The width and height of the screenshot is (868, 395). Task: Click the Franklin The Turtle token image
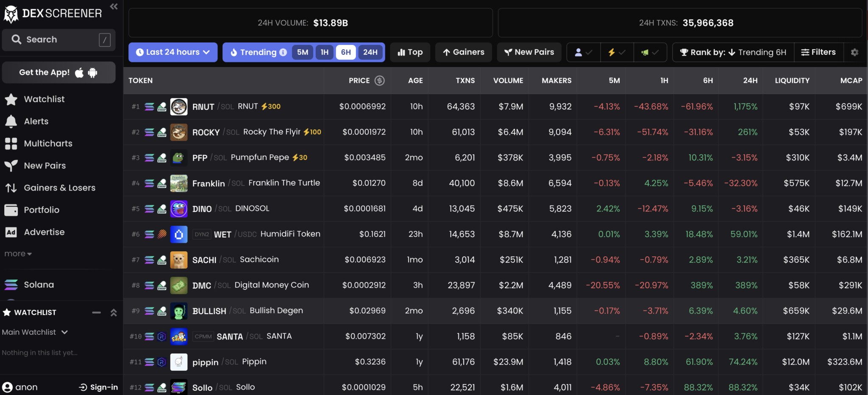coord(179,183)
